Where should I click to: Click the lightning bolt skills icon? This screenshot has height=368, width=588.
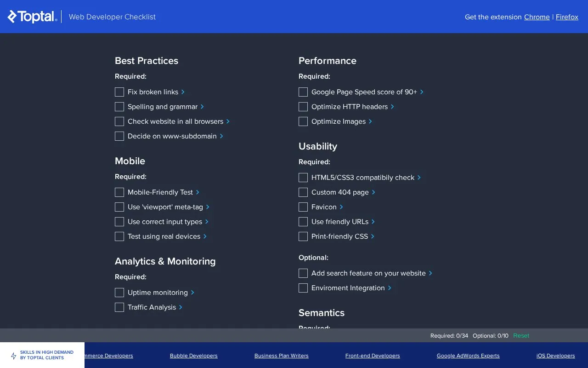coord(14,356)
